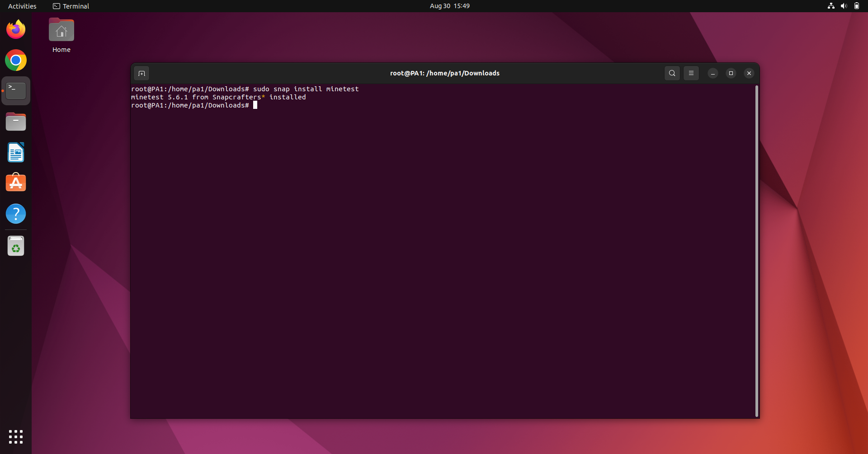
Task: Open the Help application
Action: (16, 213)
